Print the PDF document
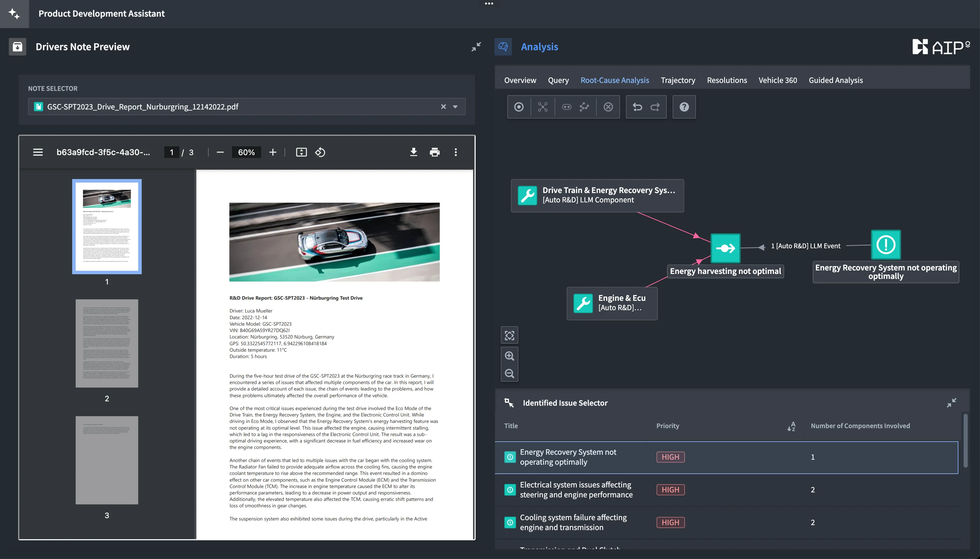The image size is (980, 559). (435, 152)
